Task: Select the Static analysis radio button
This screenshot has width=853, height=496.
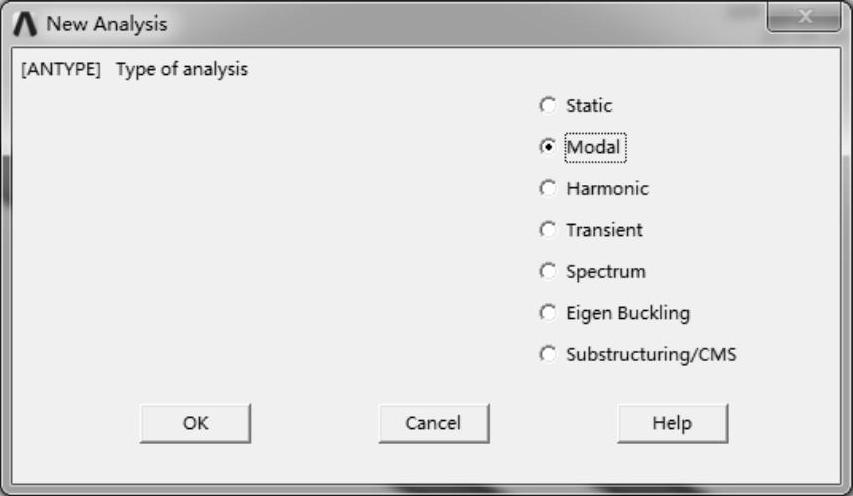Action: (547, 105)
